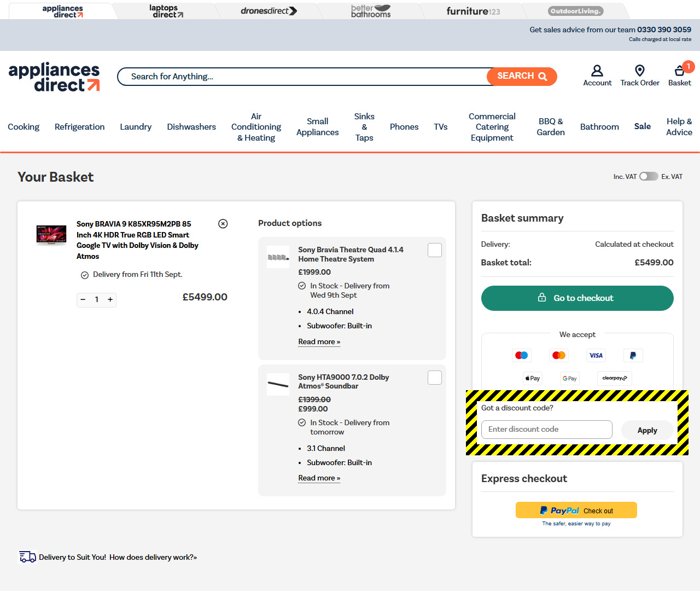Apply the discount code
The height and width of the screenshot is (591, 700).
tap(647, 430)
